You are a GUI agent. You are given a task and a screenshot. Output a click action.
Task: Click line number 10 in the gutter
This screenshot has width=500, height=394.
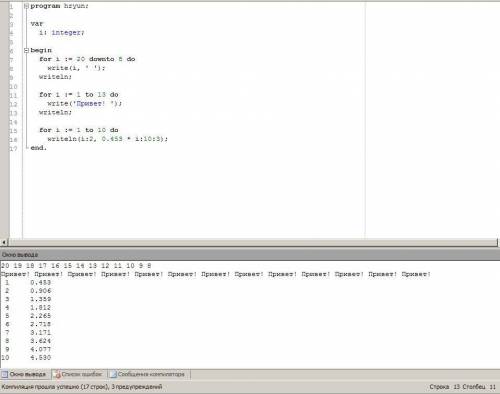(13, 86)
